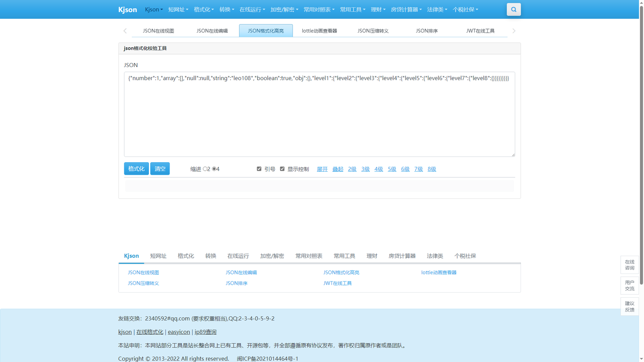Expand the 格式化 dropdown in top navigation
Image resolution: width=644 pixels, height=362 pixels.
[204, 9]
